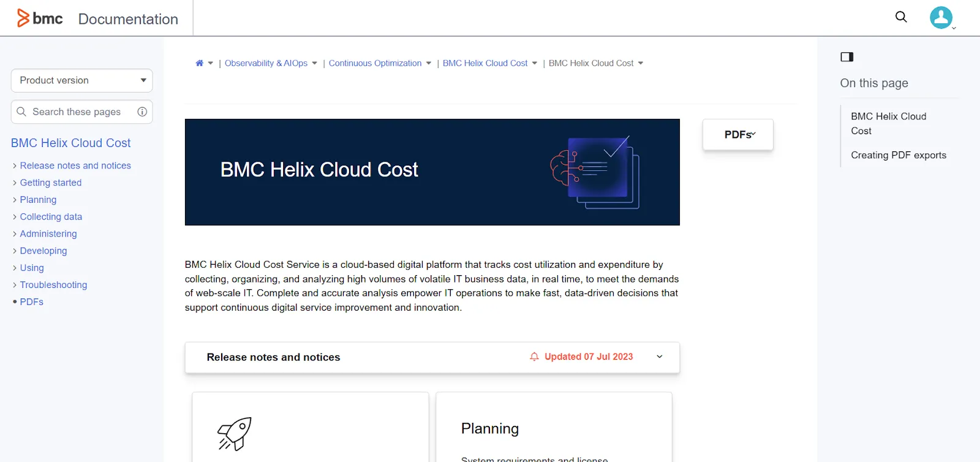Open the Observability & AIOps breadcrumb dropdown arrow
Viewport: 980px width, 462px height.
(x=314, y=63)
